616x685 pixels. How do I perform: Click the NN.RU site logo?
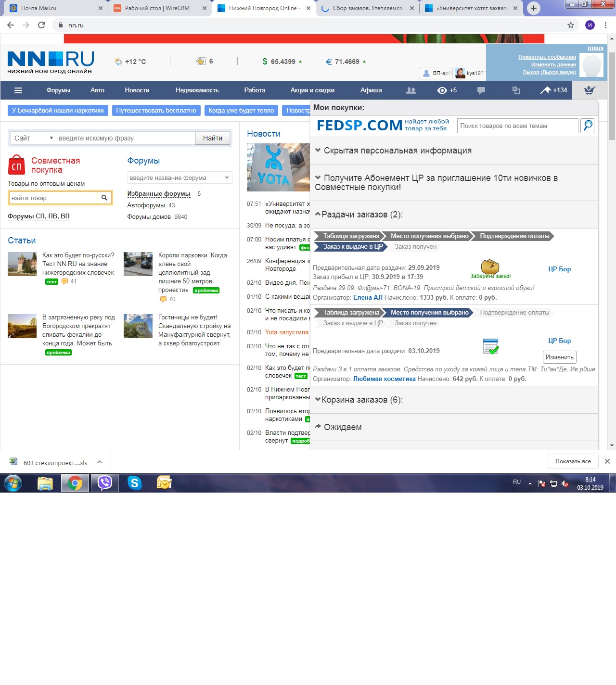point(51,63)
